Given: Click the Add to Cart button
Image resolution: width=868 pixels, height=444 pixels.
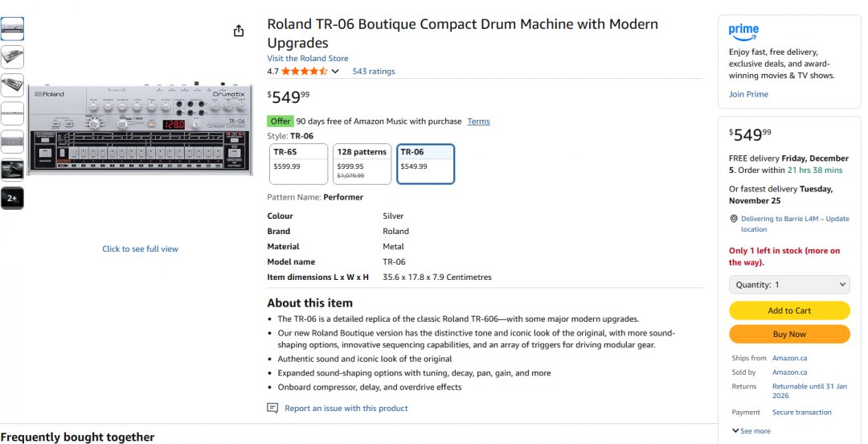Looking at the screenshot, I should [789, 310].
